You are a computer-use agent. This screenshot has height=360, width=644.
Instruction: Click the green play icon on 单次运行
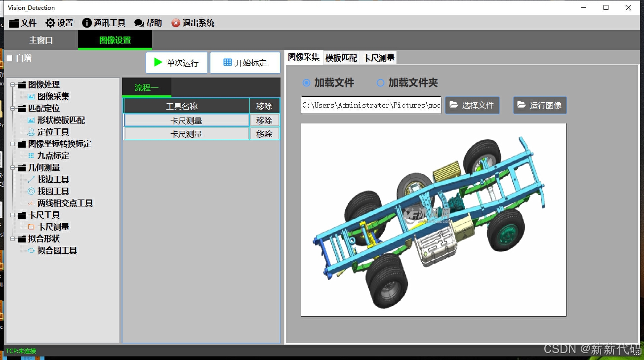159,62
